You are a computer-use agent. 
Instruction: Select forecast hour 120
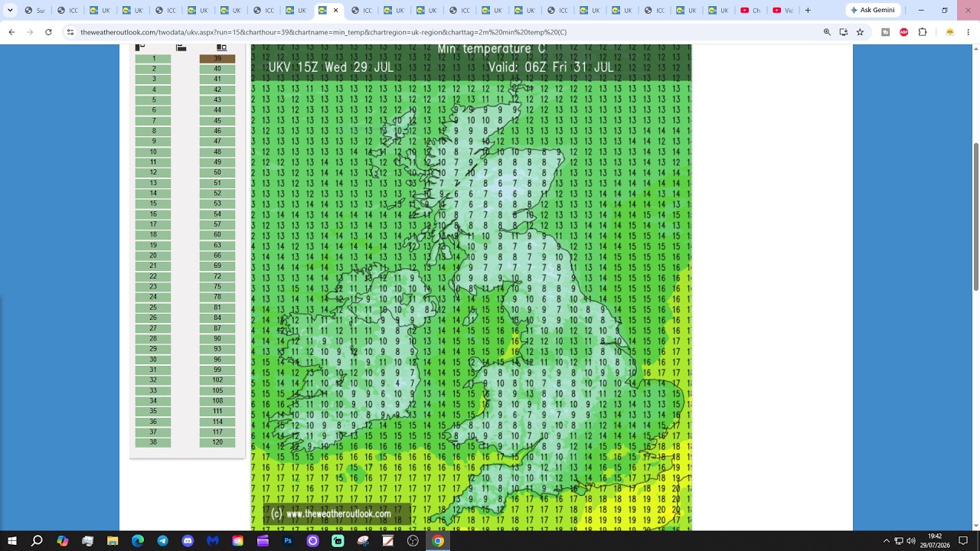(217, 442)
